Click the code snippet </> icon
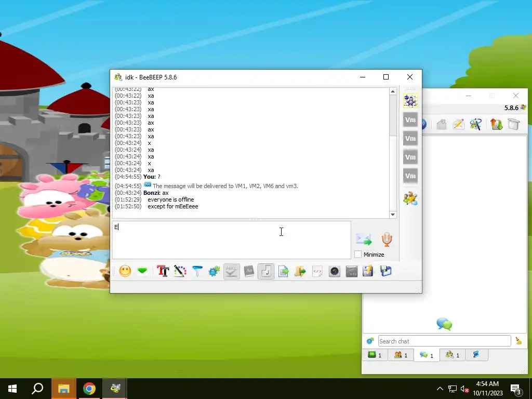Screen dimensions: 532x399 tap(317, 271)
